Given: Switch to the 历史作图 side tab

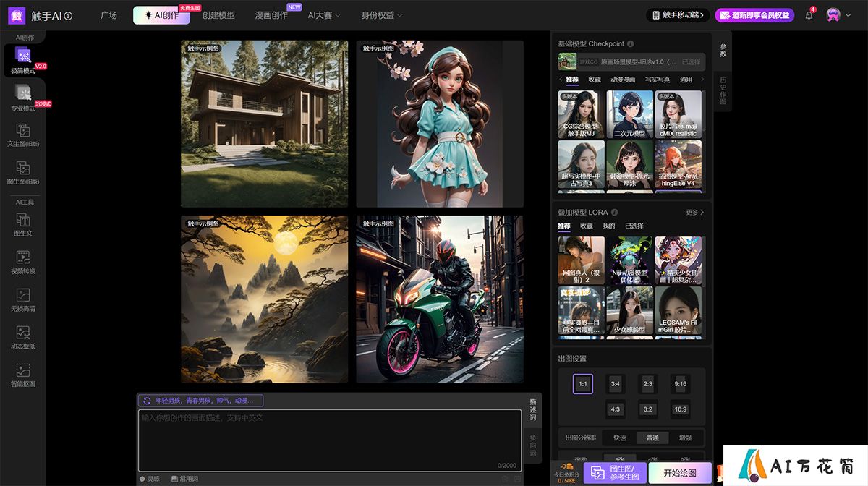Looking at the screenshot, I should (723, 90).
